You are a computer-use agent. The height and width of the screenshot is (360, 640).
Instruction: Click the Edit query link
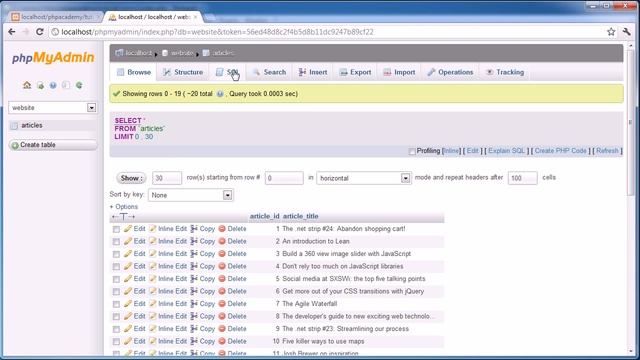tap(472, 151)
